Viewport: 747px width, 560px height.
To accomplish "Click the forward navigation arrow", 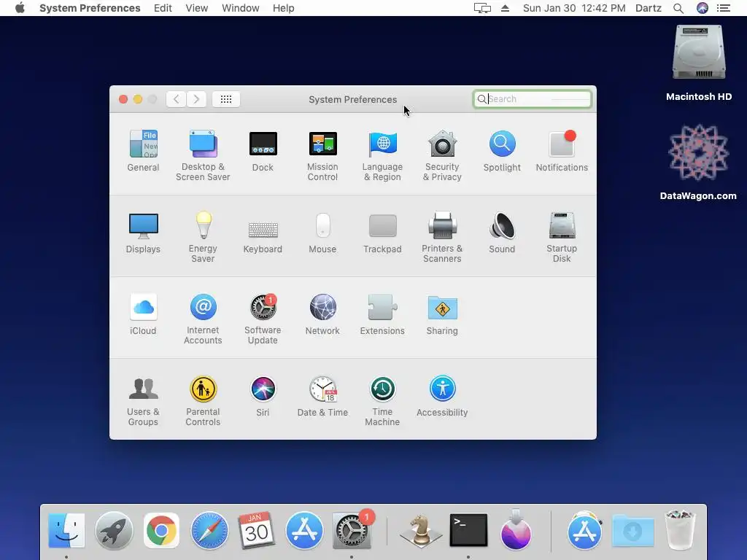I will coord(196,99).
